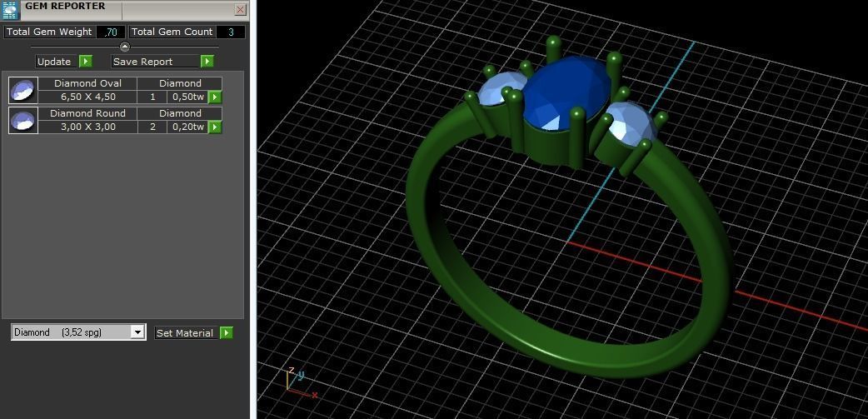Click the Total Gem Weight value field
The height and width of the screenshot is (419, 868).
pyautogui.click(x=111, y=32)
